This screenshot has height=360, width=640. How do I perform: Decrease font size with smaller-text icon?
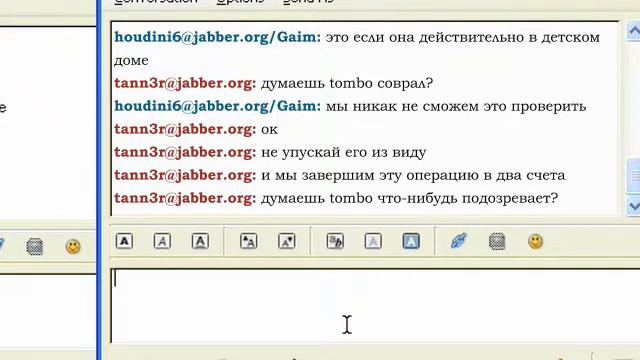(287, 241)
